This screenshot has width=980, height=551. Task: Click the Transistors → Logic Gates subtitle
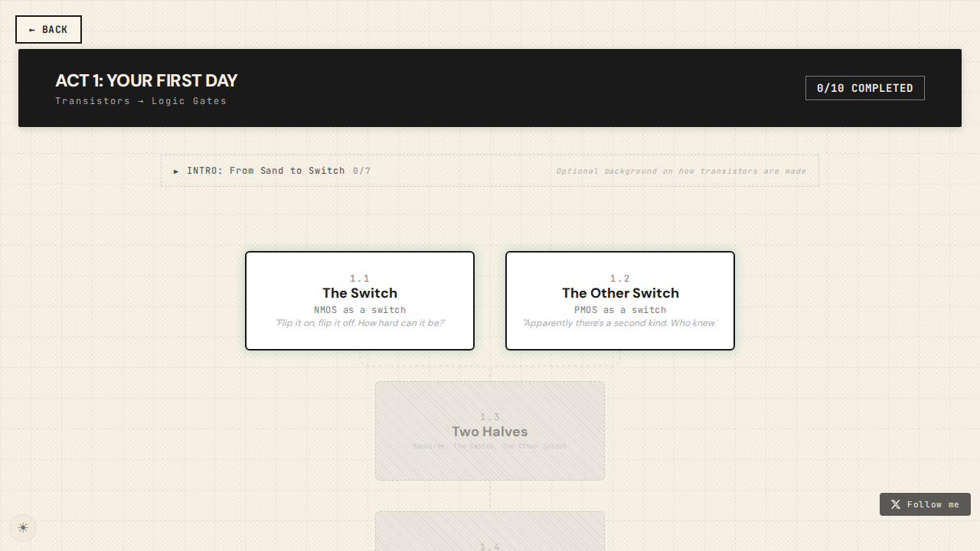coord(141,101)
